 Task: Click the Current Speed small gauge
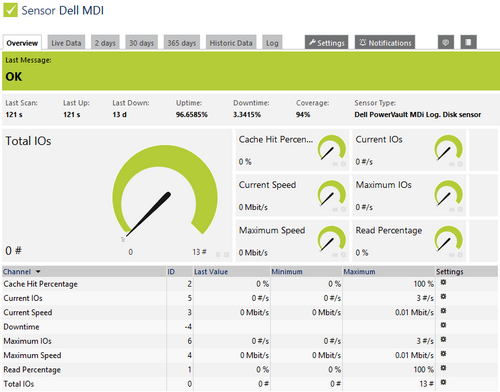(x=332, y=194)
